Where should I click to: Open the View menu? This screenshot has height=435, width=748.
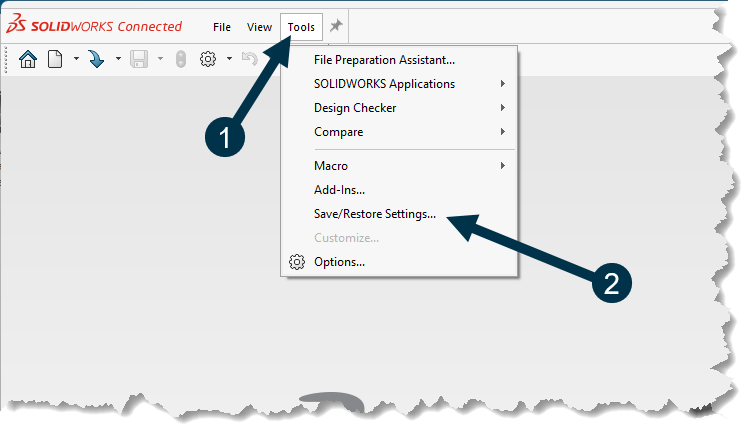coord(260,27)
